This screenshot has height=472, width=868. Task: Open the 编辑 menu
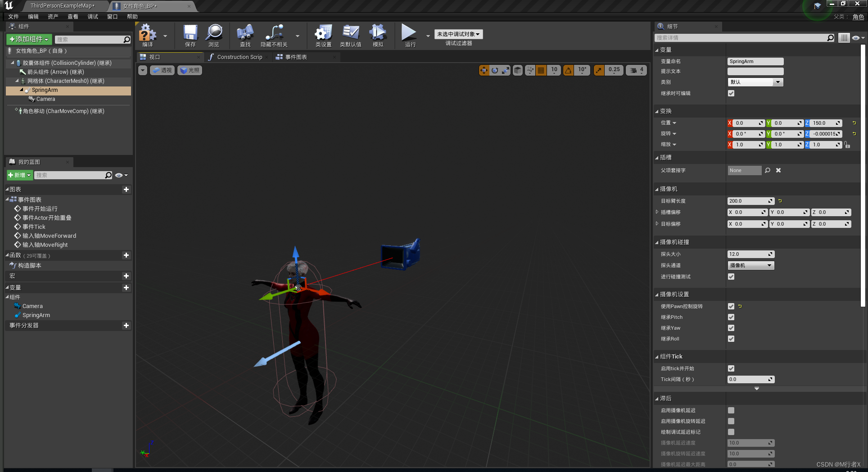[33, 17]
